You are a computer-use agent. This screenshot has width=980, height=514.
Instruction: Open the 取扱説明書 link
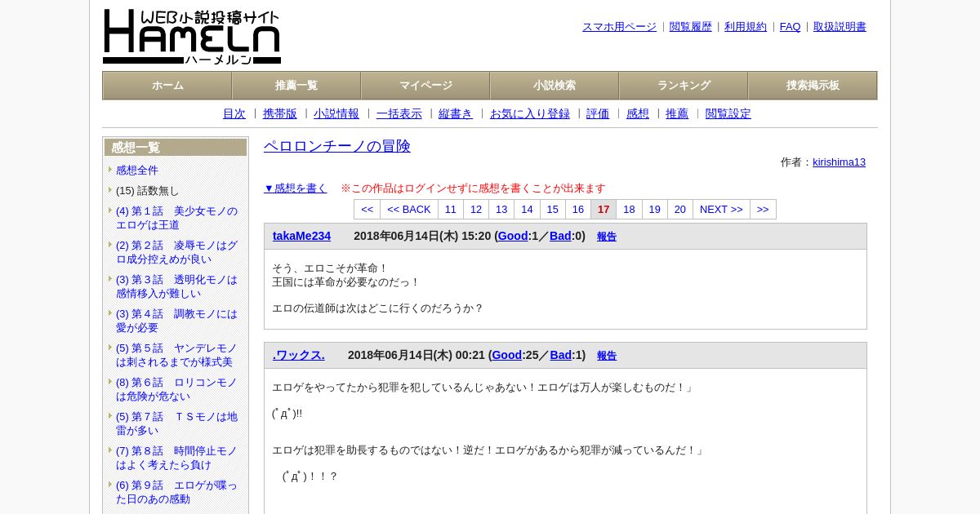[840, 27]
